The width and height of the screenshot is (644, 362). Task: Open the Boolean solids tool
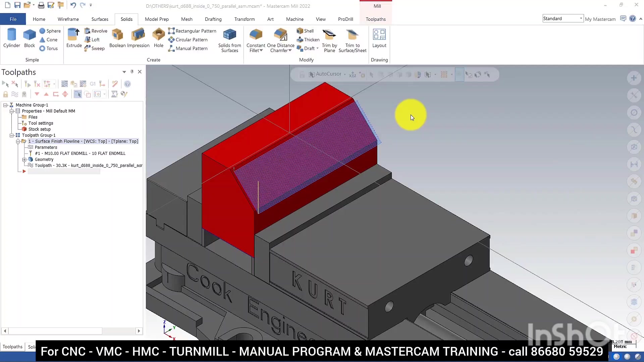[x=117, y=38]
